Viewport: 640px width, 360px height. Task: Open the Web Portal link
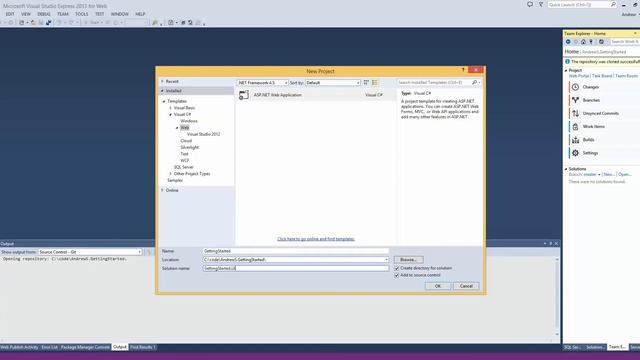[x=579, y=76]
